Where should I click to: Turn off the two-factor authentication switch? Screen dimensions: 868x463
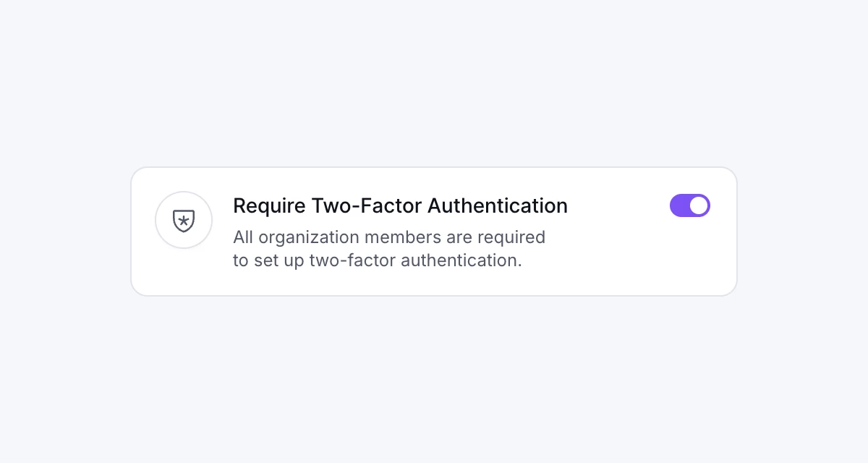point(689,205)
